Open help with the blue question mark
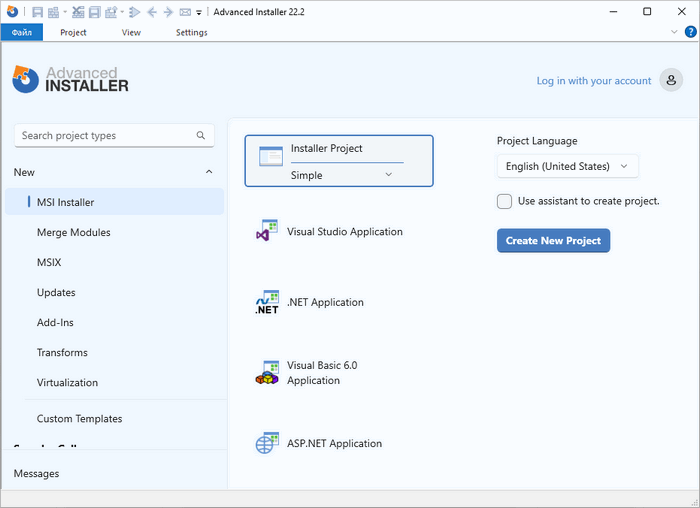Viewport: 700px width, 508px height. pyautogui.click(x=690, y=32)
